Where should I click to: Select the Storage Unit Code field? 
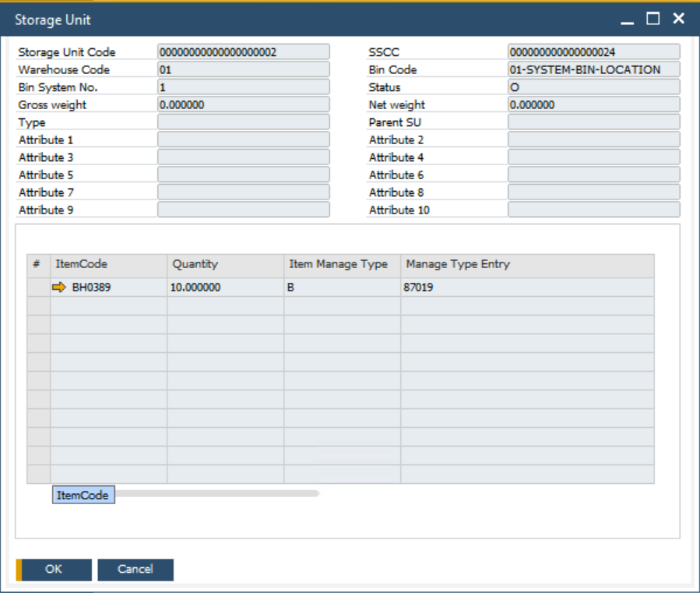[x=242, y=52]
